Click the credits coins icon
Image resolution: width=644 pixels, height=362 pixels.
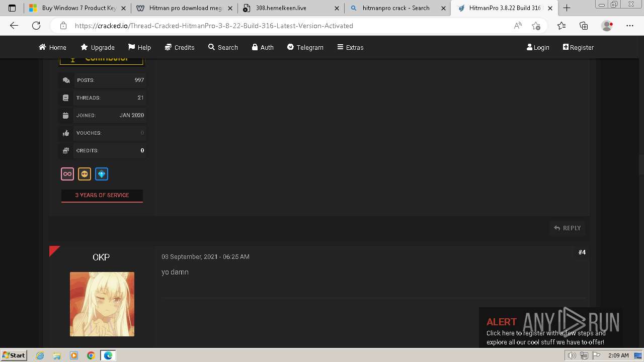[66, 151]
